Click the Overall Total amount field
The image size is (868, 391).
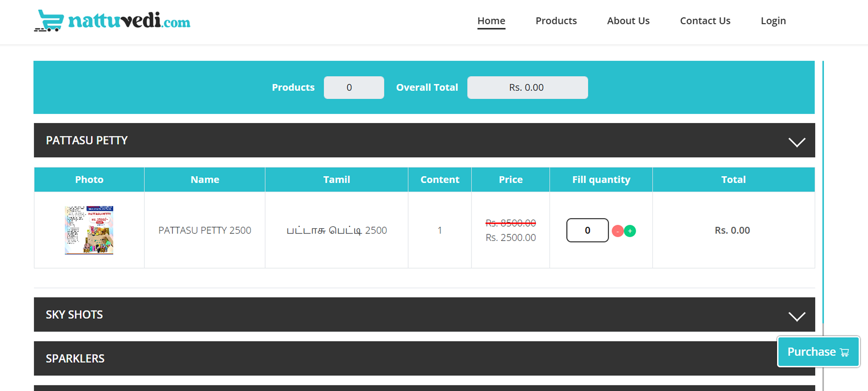527,88
